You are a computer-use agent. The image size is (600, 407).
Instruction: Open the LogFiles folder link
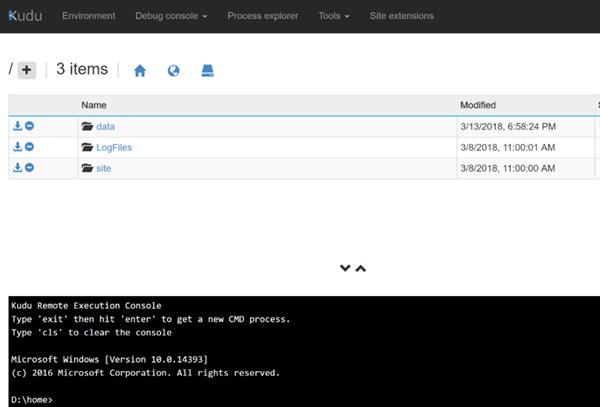(x=113, y=147)
